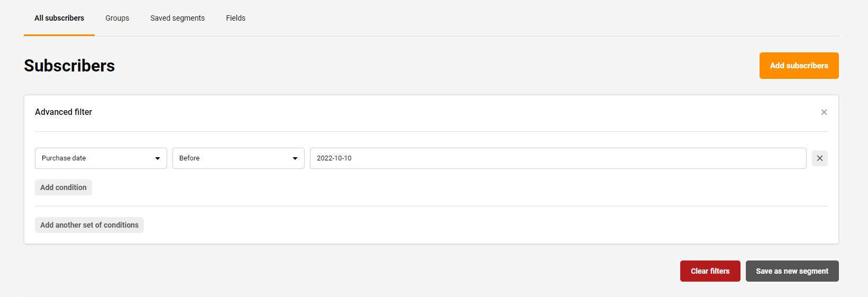Screen dimensions: 868x297
Task: Click the Purchase date dropdown caret arrow
Action: pyautogui.click(x=157, y=158)
